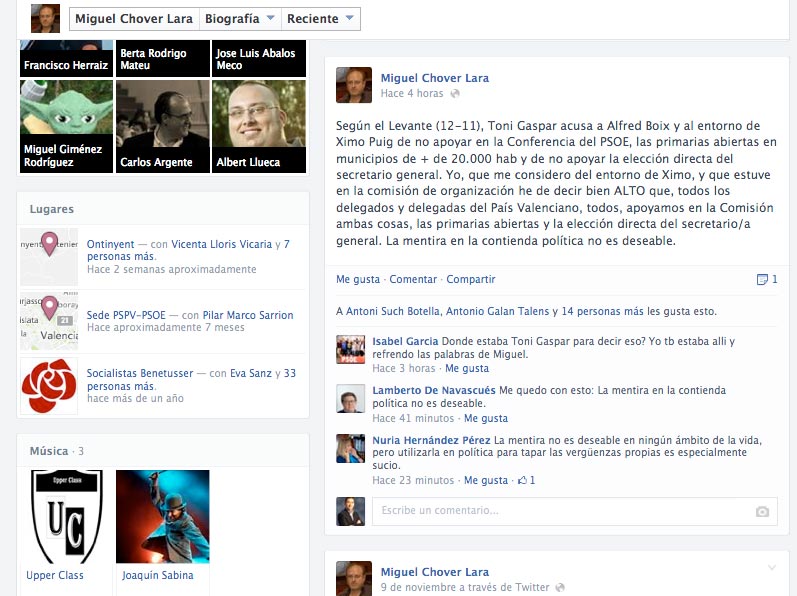Like Lamberto De Navascués's comment

pos(486,418)
